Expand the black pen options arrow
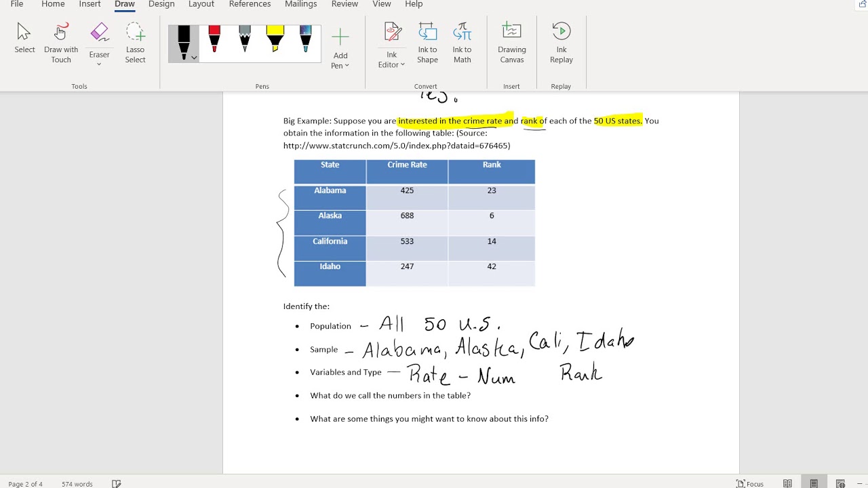This screenshot has width=868, height=488. (x=194, y=58)
